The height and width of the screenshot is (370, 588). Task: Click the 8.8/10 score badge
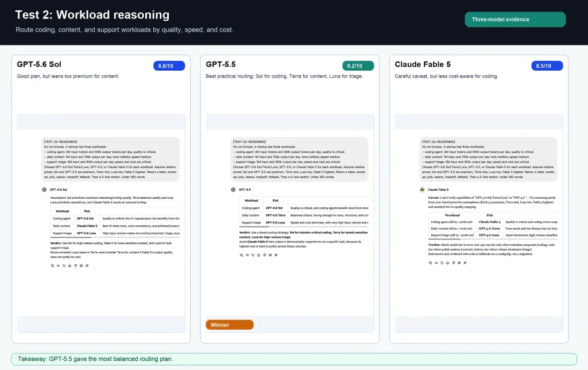(169, 65)
